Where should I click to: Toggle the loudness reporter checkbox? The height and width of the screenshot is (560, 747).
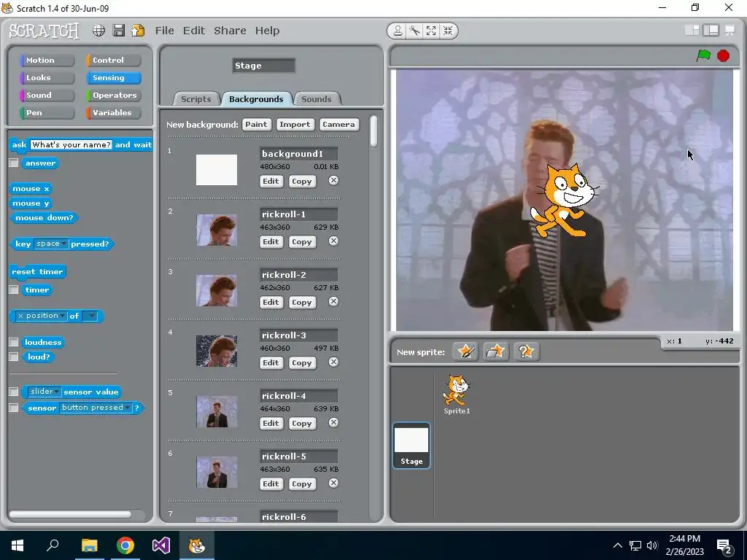tap(14, 342)
